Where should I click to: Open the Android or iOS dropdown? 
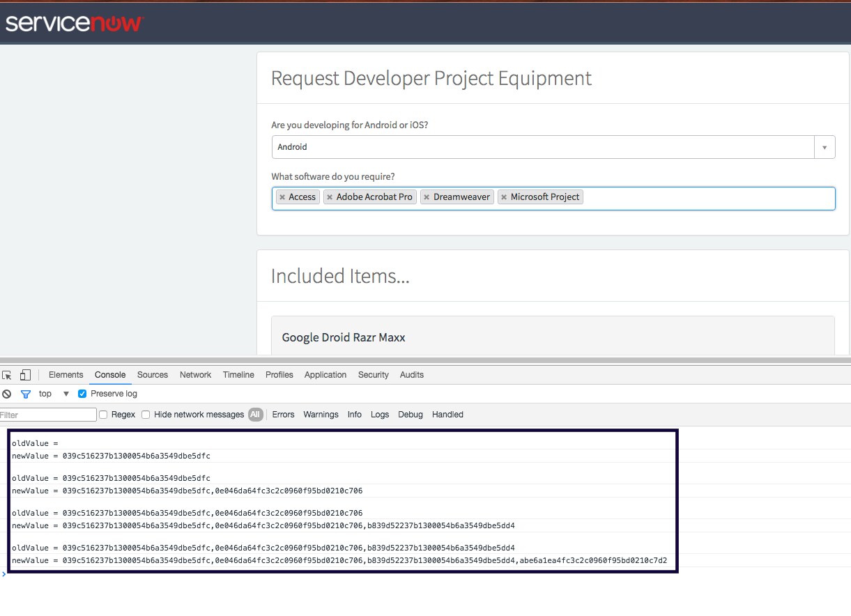click(x=824, y=147)
